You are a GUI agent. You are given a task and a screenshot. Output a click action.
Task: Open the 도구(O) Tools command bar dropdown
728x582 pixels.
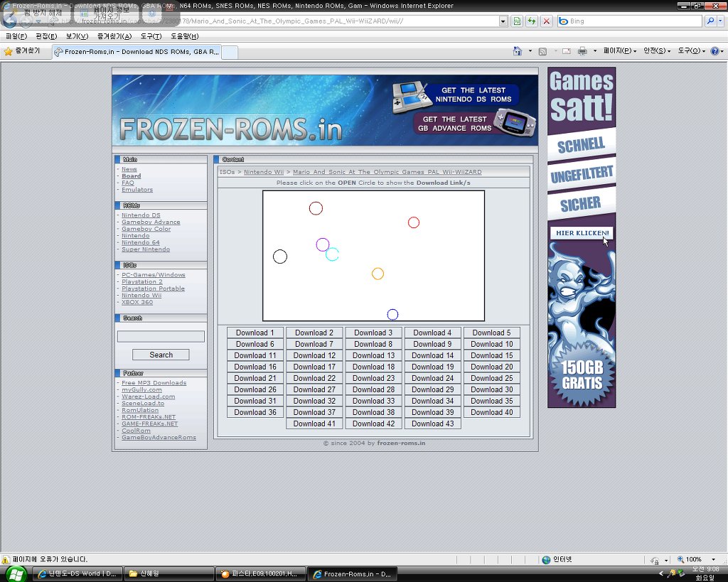(692, 51)
